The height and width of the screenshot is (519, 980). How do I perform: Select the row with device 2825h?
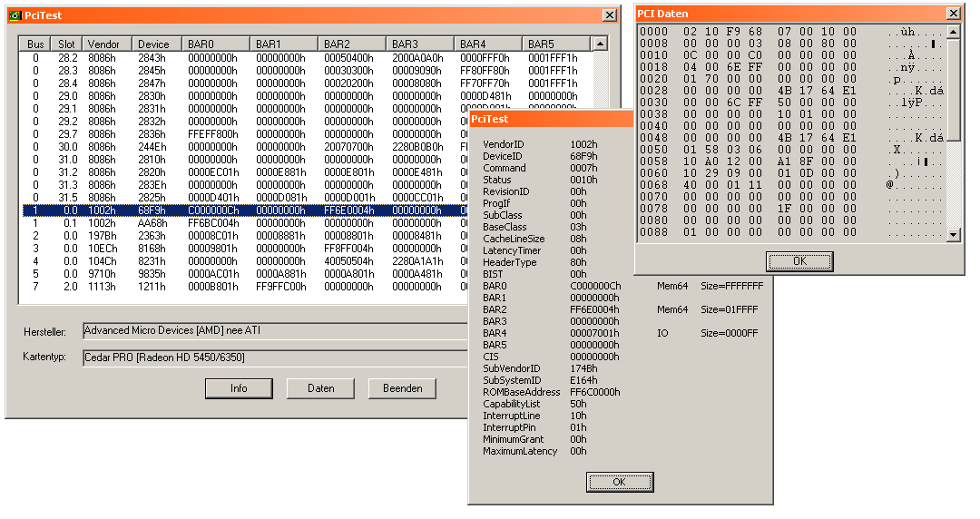pos(245,198)
